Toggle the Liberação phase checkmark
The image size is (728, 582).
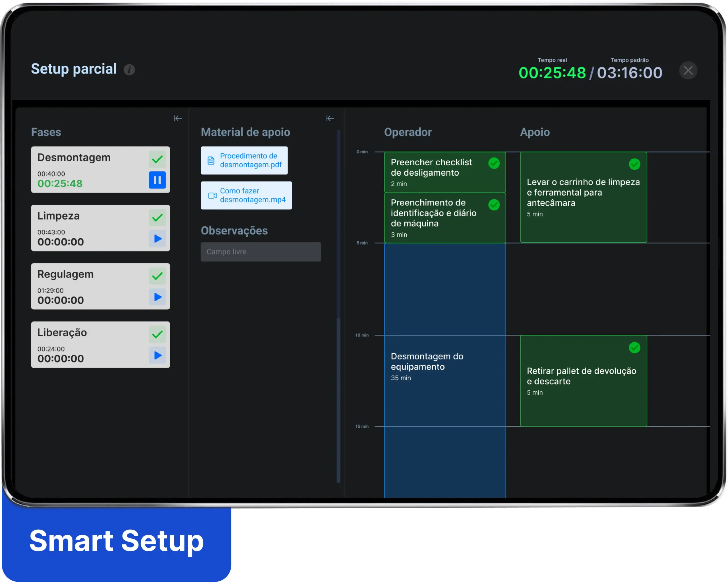[x=157, y=335]
